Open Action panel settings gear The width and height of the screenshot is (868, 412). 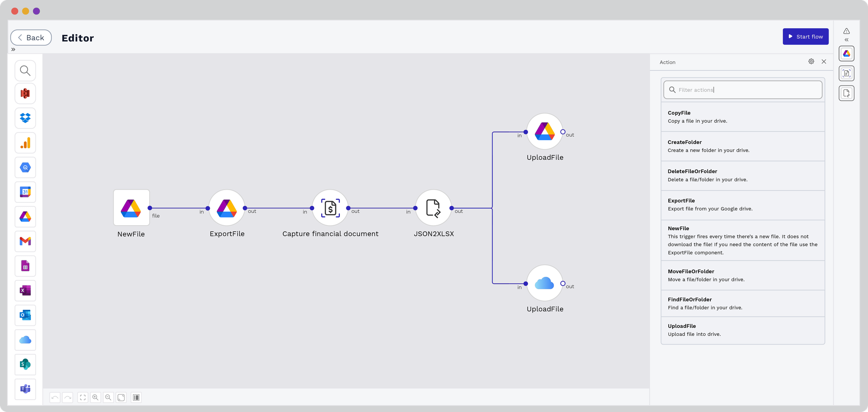(811, 61)
